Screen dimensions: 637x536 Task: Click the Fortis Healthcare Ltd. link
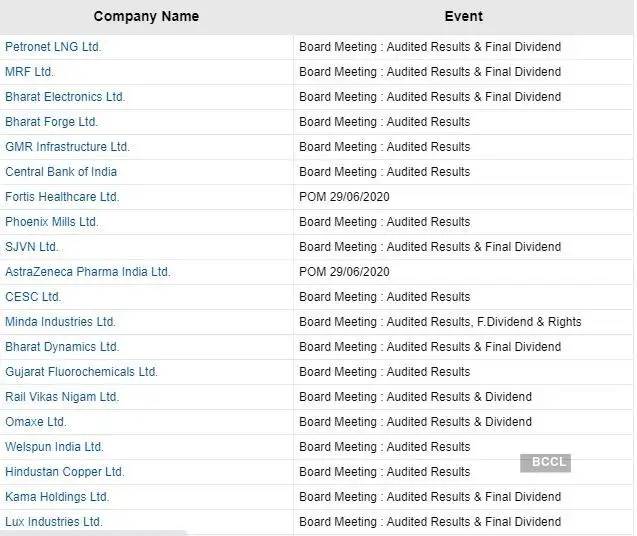pos(62,197)
